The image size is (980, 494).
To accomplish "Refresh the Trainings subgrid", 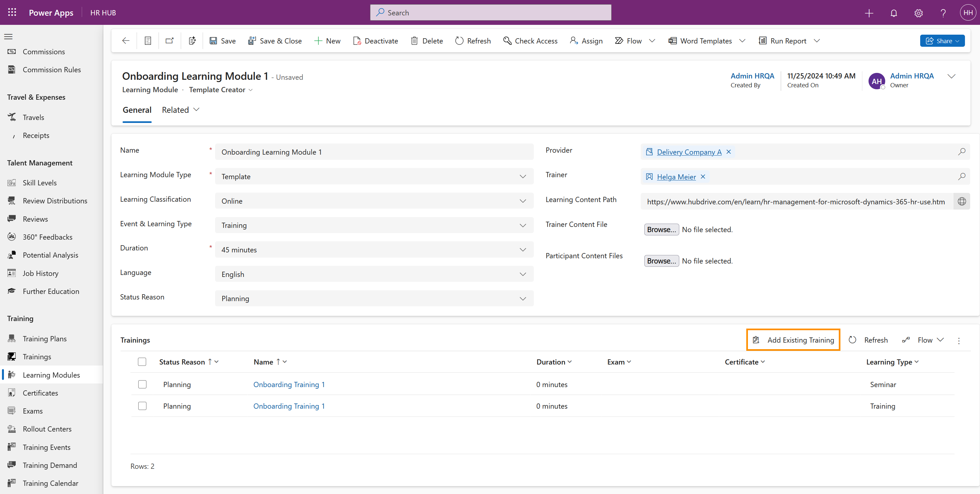I will (868, 340).
